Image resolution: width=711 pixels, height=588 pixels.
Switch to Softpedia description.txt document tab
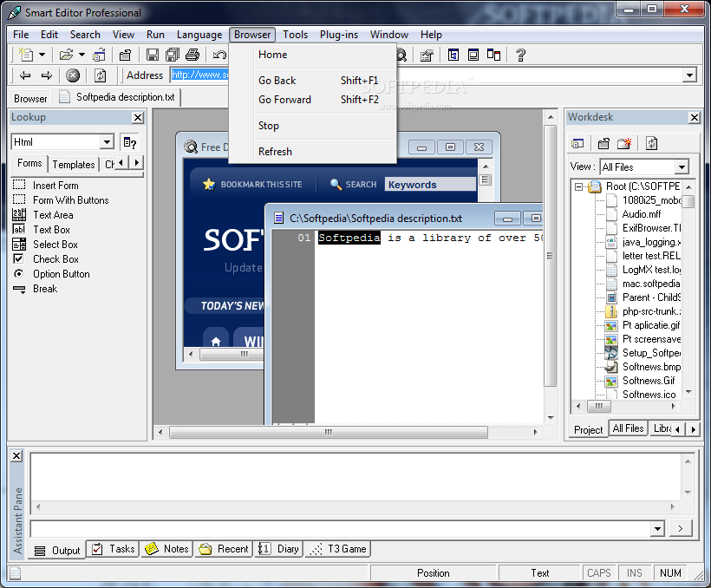click(x=117, y=97)
